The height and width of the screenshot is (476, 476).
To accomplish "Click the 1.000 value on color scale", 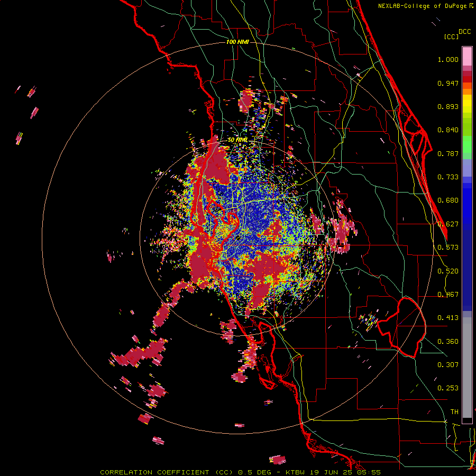I will pos(448,59).
